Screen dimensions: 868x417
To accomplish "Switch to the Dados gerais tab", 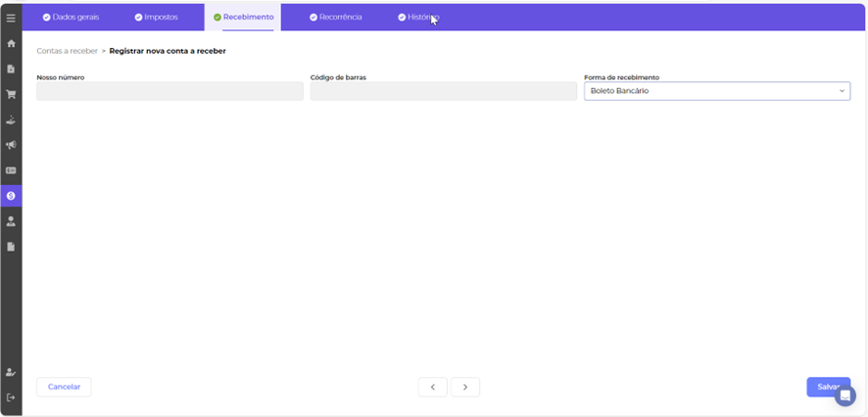I will pos(70,18).
